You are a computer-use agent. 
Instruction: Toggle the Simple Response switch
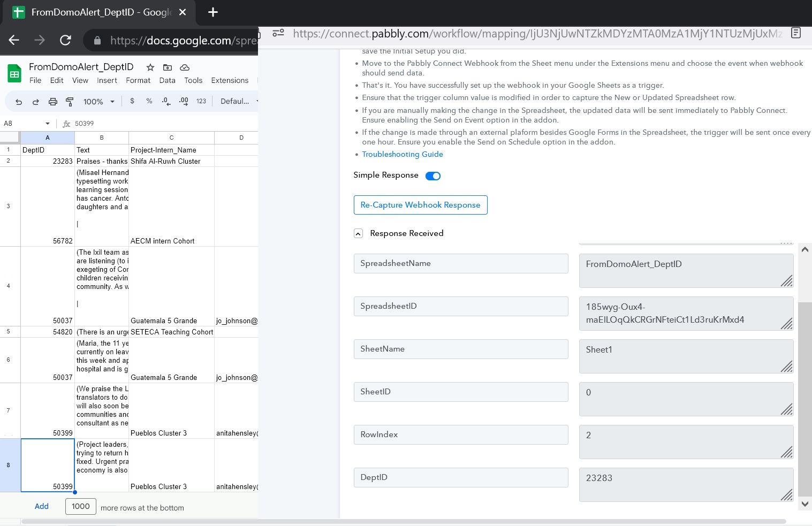tap(433, 176)
